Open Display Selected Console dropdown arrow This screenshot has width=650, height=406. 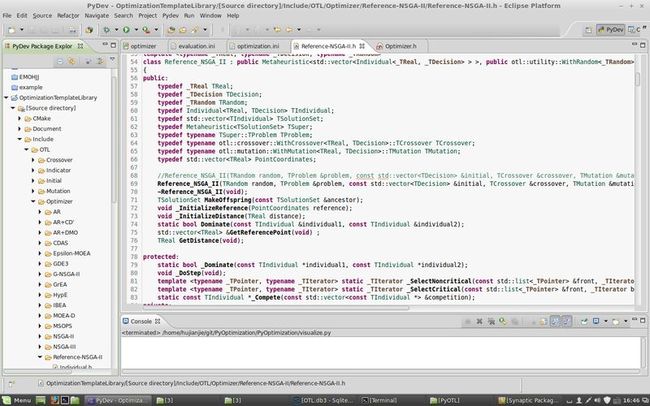pos(606,321)
